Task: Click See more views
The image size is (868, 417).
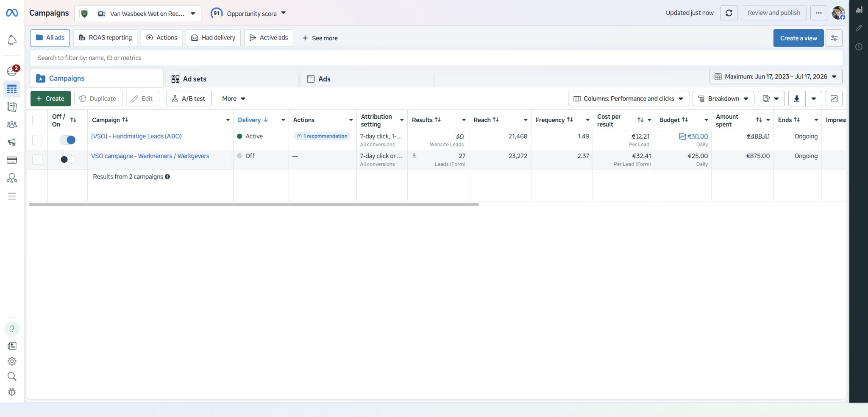Action: click(320, 38)
